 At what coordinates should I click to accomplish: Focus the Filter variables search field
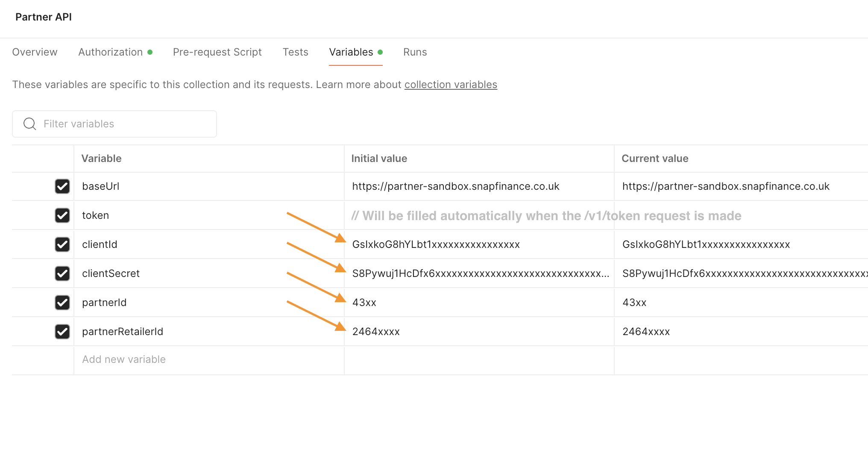click(x=114, y=124)
